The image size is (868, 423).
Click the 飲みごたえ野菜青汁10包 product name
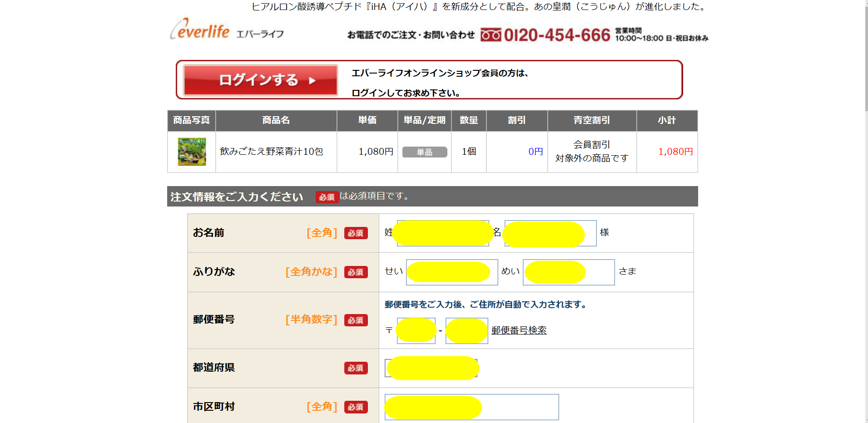[271, 152]
